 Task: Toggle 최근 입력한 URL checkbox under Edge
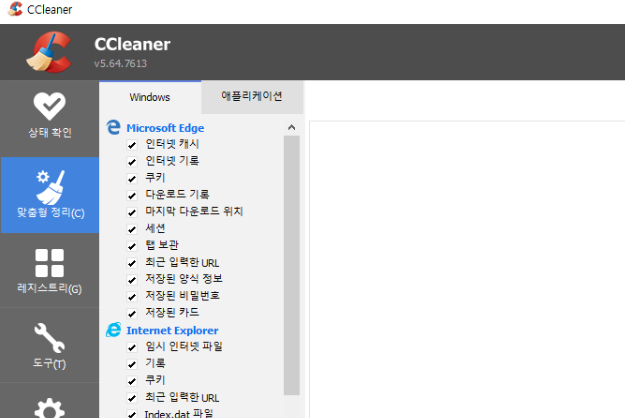coord(132,263)
